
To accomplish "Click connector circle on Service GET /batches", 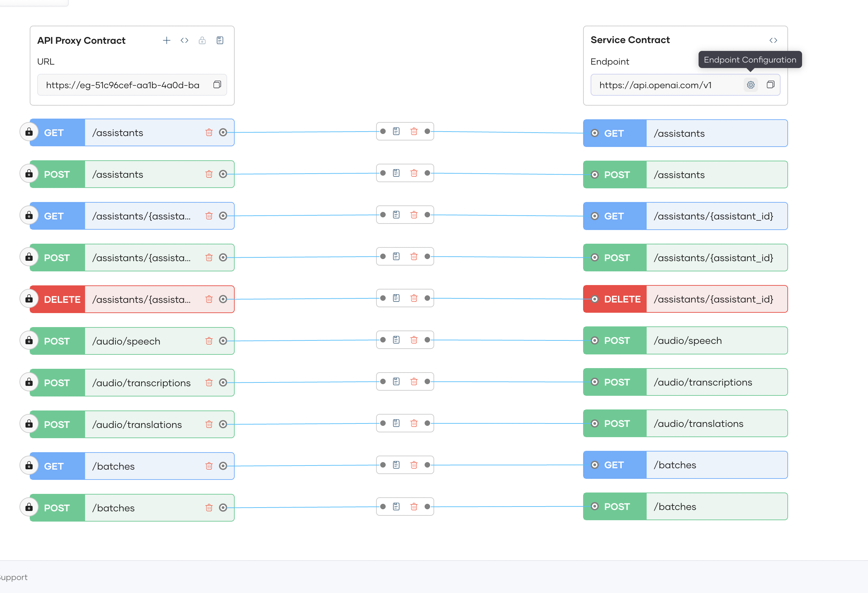I will point(595,465).
